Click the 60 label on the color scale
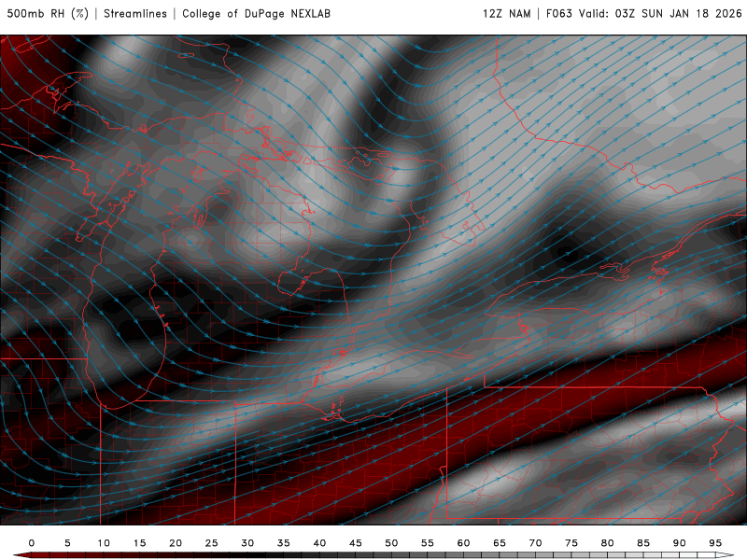Viewport: 747px width, 560px height. (x=463, y=543)
